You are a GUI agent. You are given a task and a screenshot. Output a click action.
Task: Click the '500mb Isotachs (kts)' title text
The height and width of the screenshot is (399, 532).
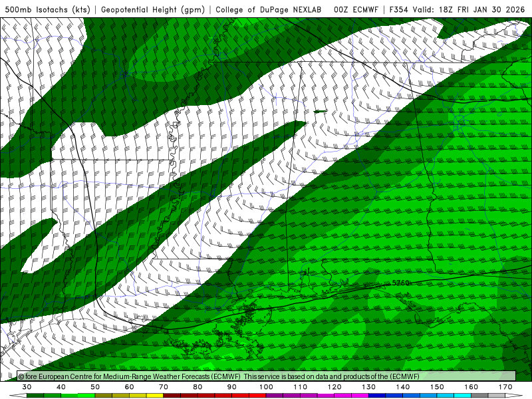[x=47, y=10]
